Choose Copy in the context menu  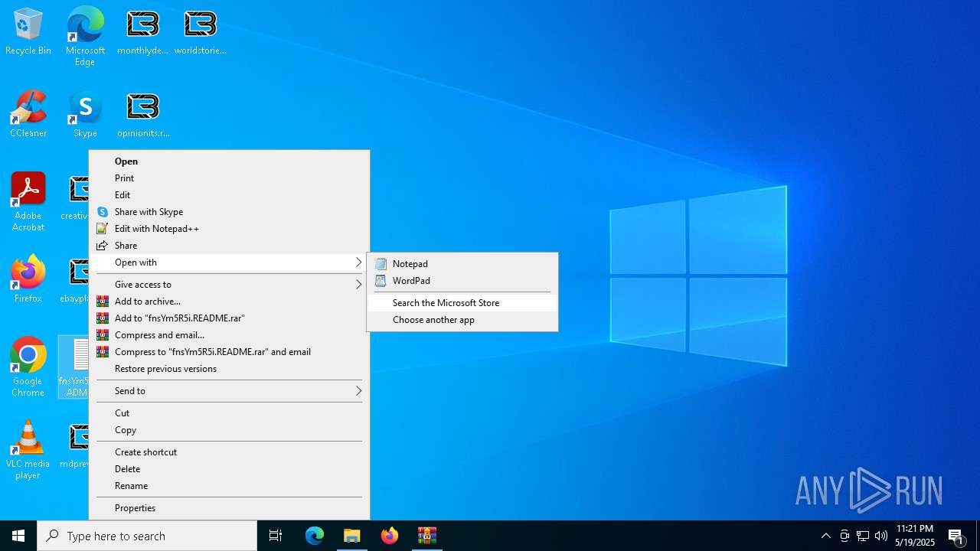coord(229,430)
